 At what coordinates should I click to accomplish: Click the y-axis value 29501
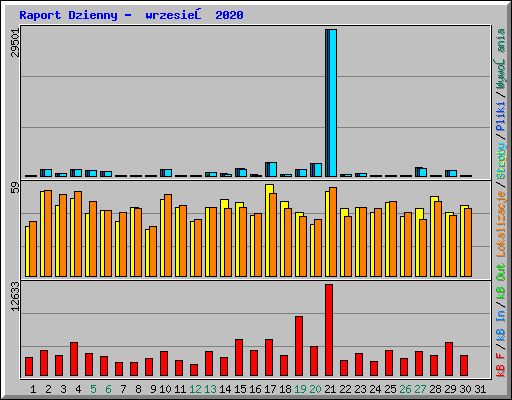pos(15,42)
